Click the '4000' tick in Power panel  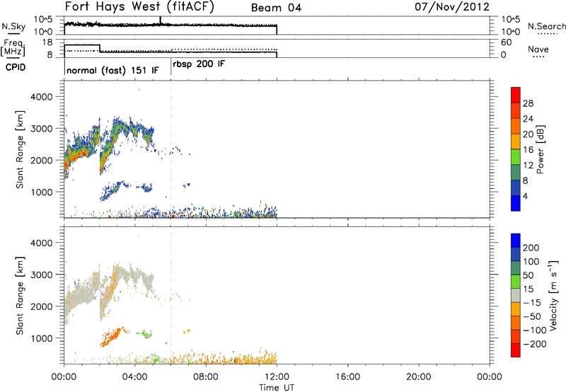42,97
